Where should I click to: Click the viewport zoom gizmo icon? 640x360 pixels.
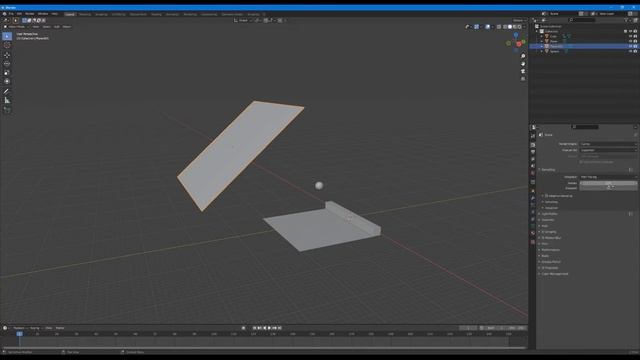pos(523,56)
